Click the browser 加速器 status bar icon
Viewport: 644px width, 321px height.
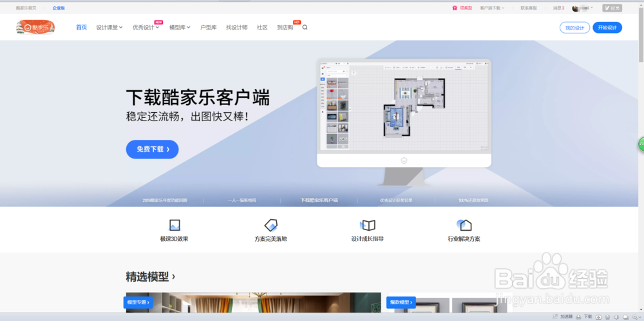556,317
